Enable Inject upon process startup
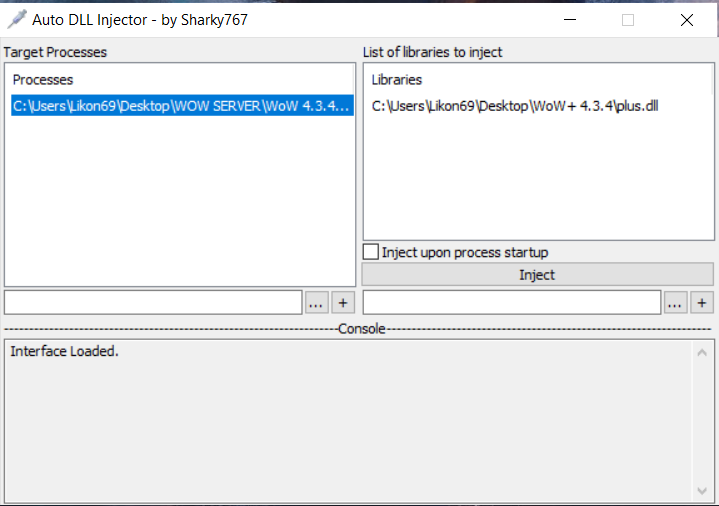 (x=371, y=253)
